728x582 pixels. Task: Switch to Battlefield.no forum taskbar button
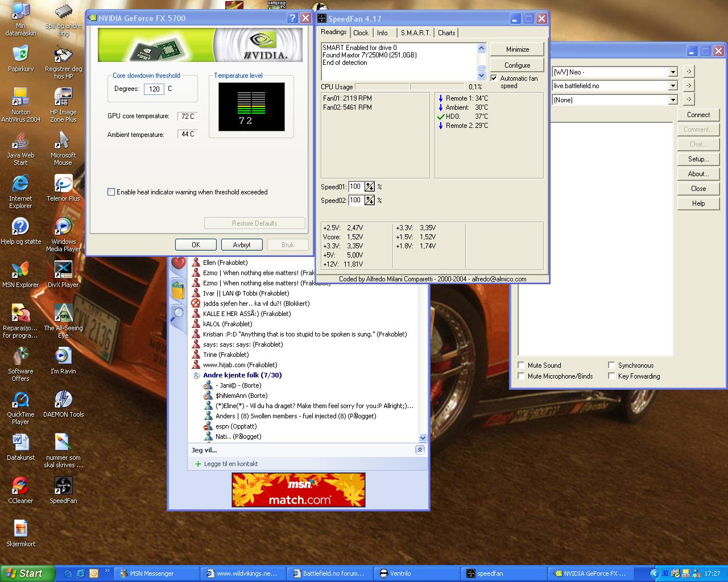coord(330,573)
